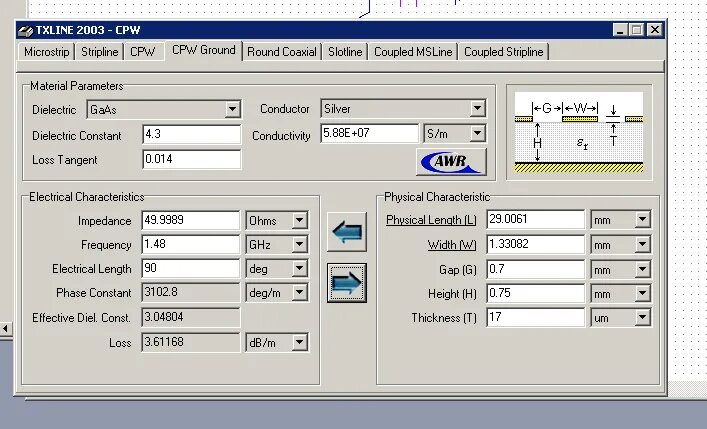Open the Electrical Length deg unit dropdown
The height and width of the screenshot is (429, 707).
(277, 269)
